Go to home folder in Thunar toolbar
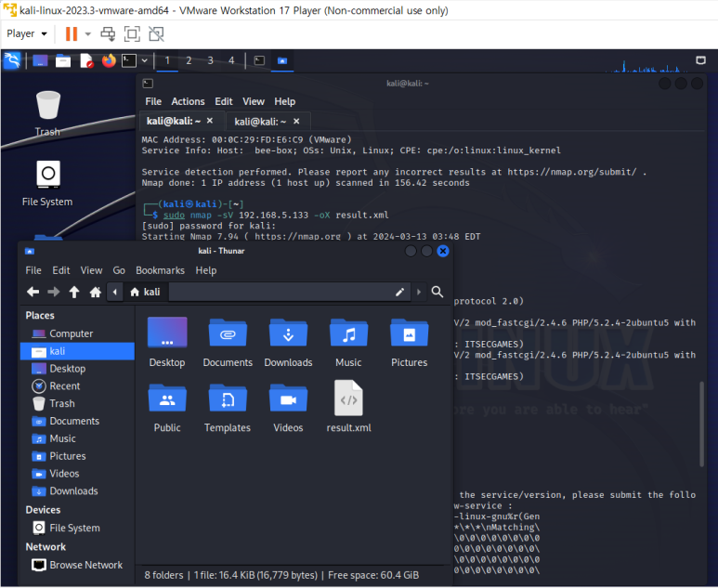718x588 pixels. pyautogui.click(x=96, y=292)
